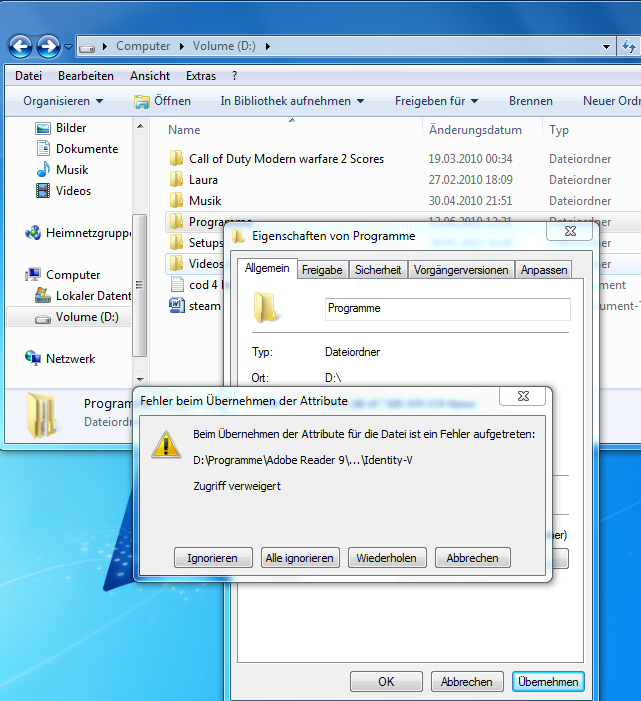Viewport: 641px width, 701px height.
Task: Select Videos library in navigation pane
Action: pyautogui.click(x=63, y=191)
